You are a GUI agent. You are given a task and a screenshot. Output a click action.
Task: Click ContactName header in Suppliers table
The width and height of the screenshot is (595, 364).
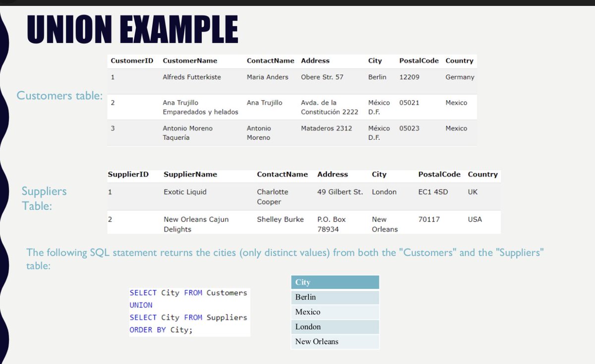(282, 174)
